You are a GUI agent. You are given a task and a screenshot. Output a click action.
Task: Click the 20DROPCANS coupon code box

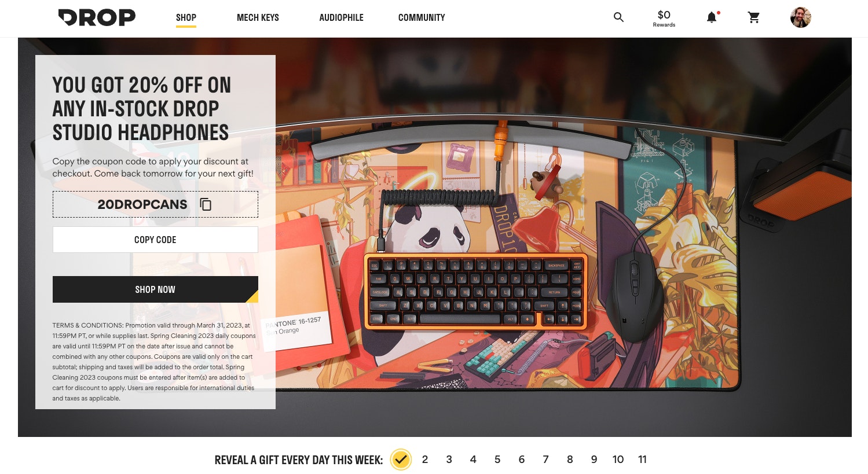[x=155, y=204]
